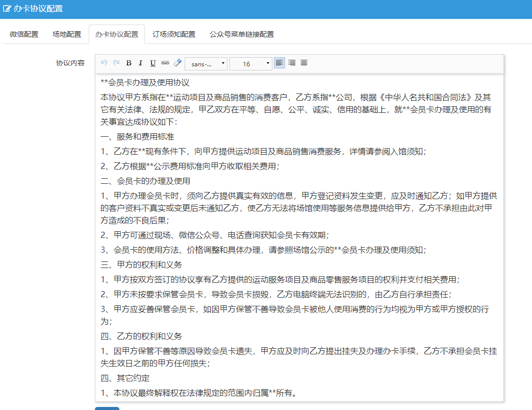The height and width of the screenshot is (410, 532).
Task: Toggle italic formatting
Action: (x=140, y=63)
